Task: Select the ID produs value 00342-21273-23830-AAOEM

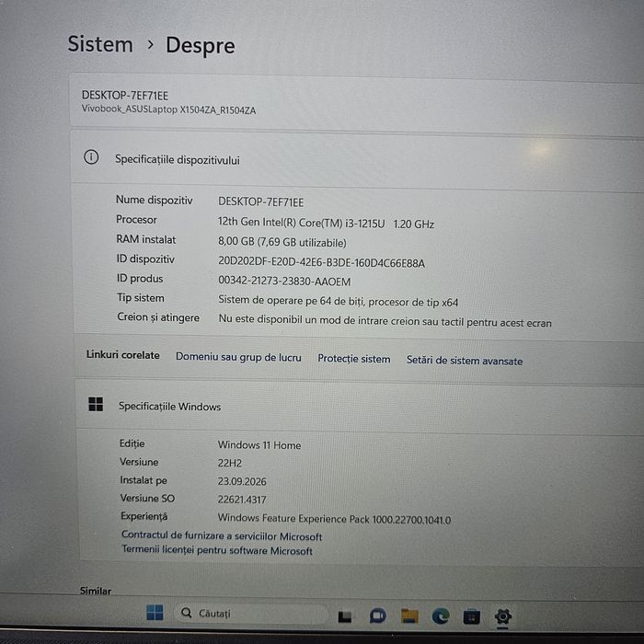Action: point(284,281)
